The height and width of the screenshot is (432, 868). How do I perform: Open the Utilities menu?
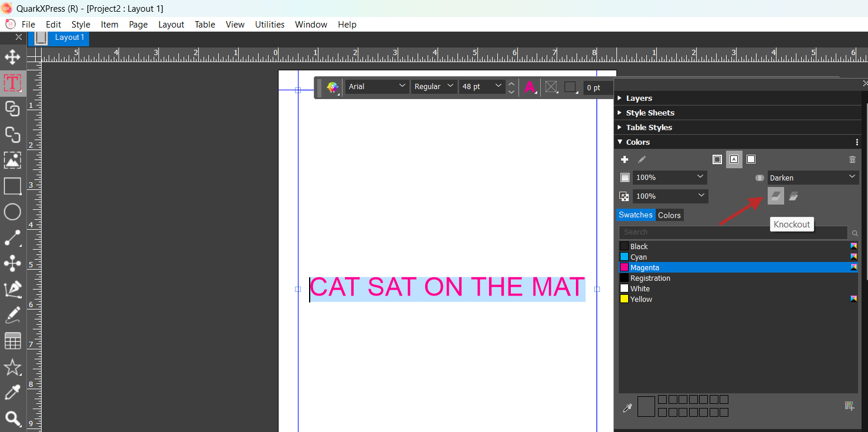click(x=269, y=25)
